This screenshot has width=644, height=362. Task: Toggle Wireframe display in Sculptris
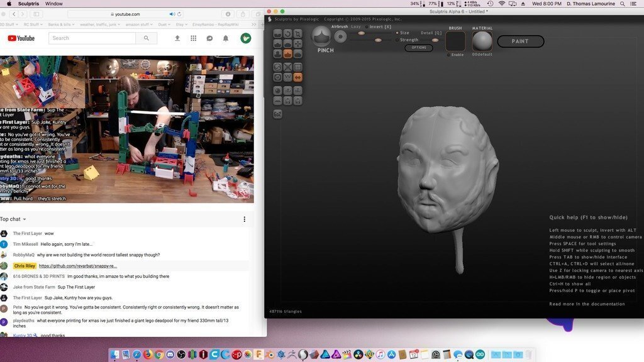pyautogui.click(x=287, y=77)
